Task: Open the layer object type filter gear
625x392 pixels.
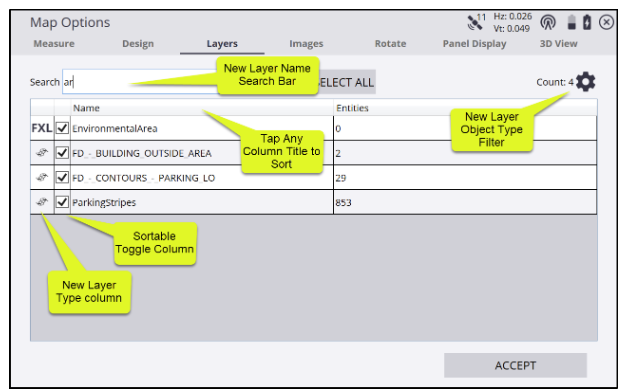Action: point(585,82)
